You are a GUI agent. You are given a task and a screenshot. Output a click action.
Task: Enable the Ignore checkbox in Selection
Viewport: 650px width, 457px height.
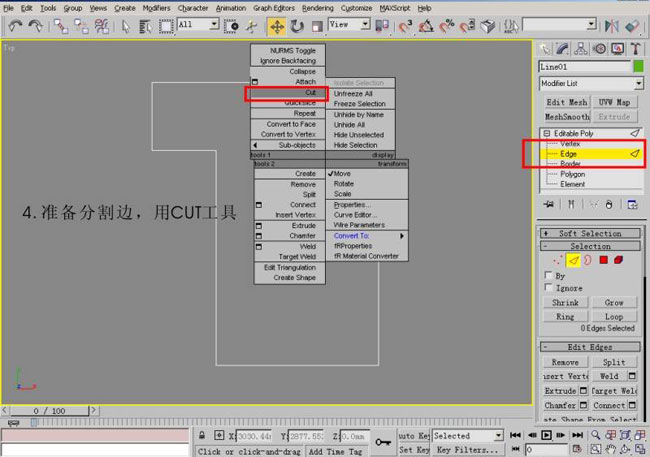(548, 287)
